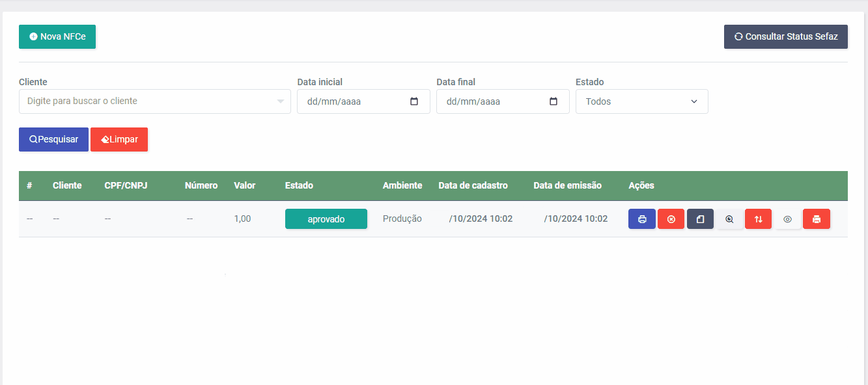The width and height of the screenshot is (868, 385).
Task: Click the red printer icon button
Action: 817,219
